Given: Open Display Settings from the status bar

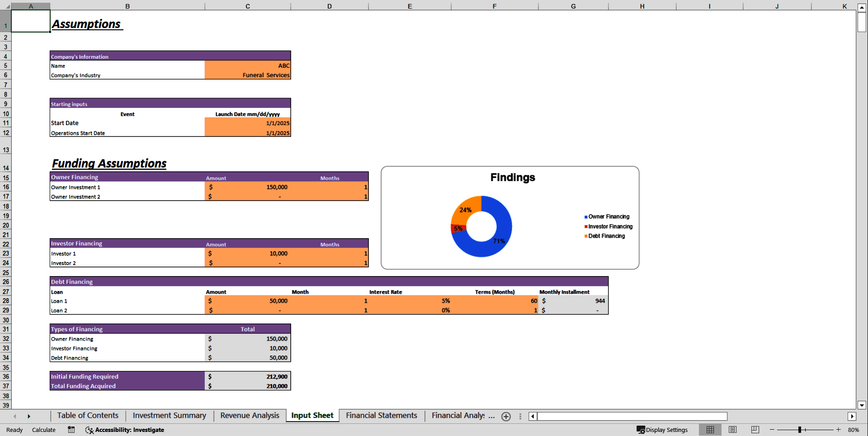Looking at the screenshot, I should tap(662, 430).
